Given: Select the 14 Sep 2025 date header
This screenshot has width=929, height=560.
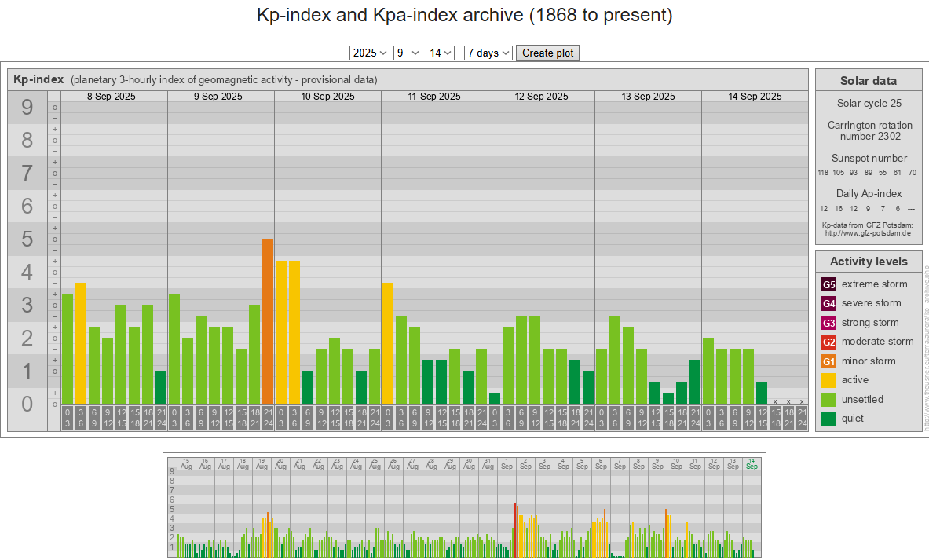Looking at the screenshot, I should (x=755, y=97).
